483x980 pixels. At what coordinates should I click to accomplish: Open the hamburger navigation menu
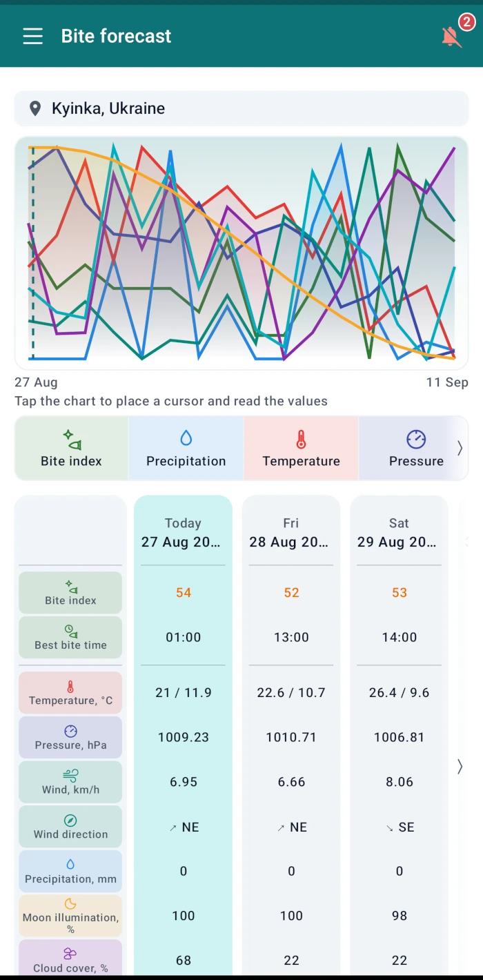pyautogui.click(x=33, y=37)
